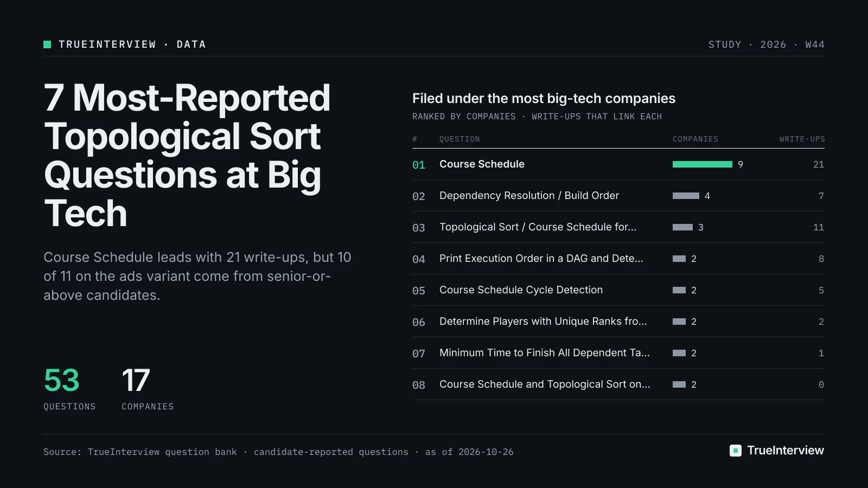The height and width of the screenshot is (488, 868).
Task: Click the main title 7 Most-Reported Topological Sort
Action: click(x=187, y=156)
